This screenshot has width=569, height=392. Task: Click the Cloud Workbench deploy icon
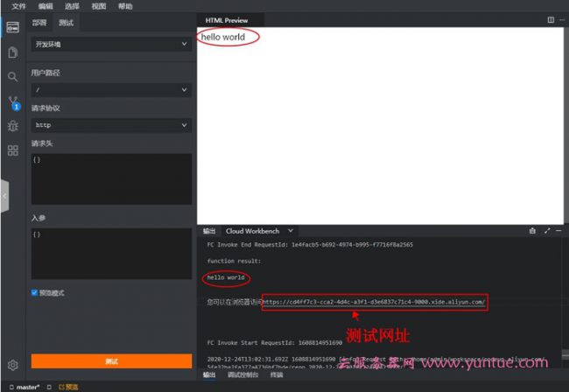click(12, 27)
